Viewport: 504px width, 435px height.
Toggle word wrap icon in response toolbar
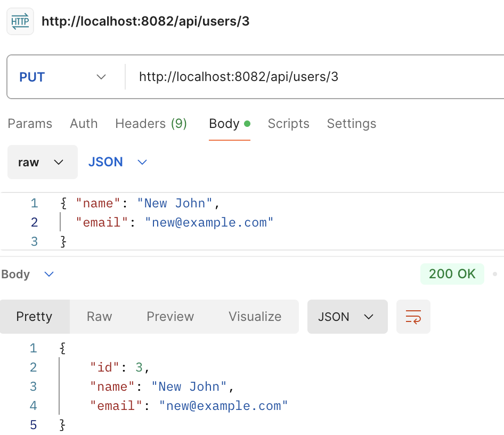click(x=413, y=317)
